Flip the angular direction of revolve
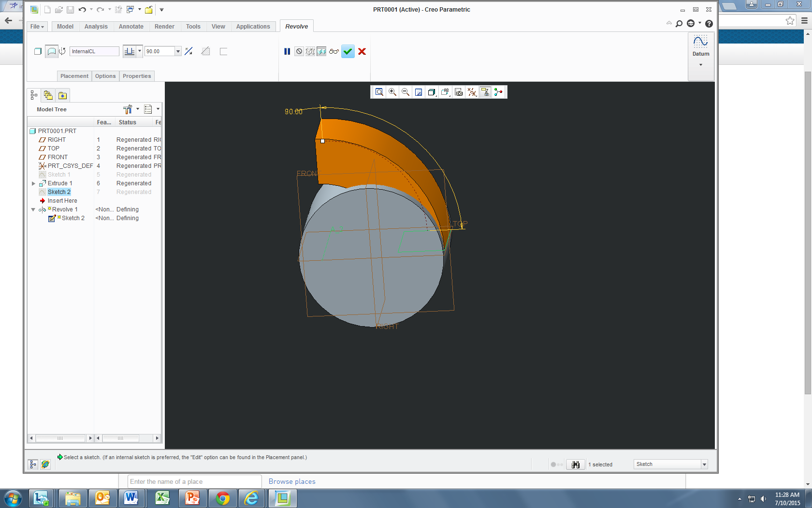The height and width of the screenshot is (508, 812). pyautogui.click(x=189, y=51)
